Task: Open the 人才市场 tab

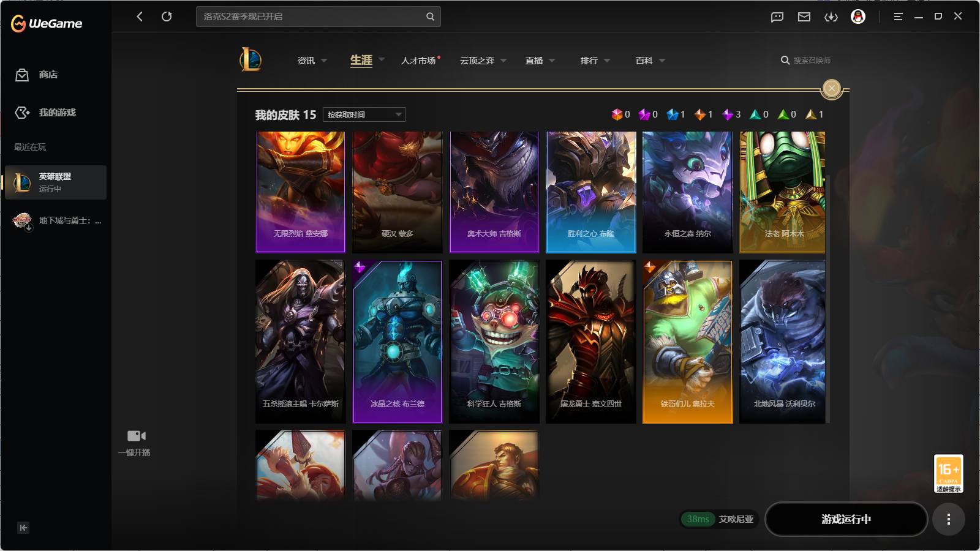Action: 419,61
